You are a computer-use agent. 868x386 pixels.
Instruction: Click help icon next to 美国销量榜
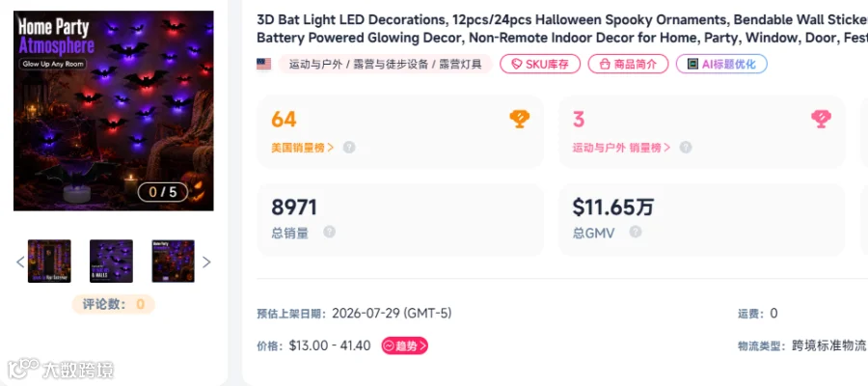pos(349,148)
